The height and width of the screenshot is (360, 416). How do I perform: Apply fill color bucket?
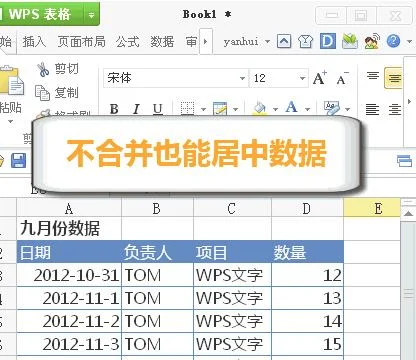click(x=260, y=108)
